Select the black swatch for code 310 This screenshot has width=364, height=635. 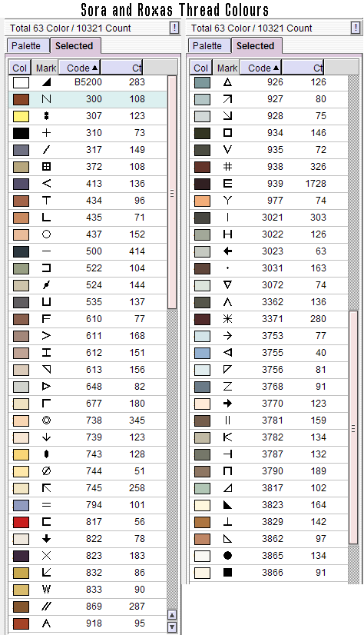click(21, 133)
